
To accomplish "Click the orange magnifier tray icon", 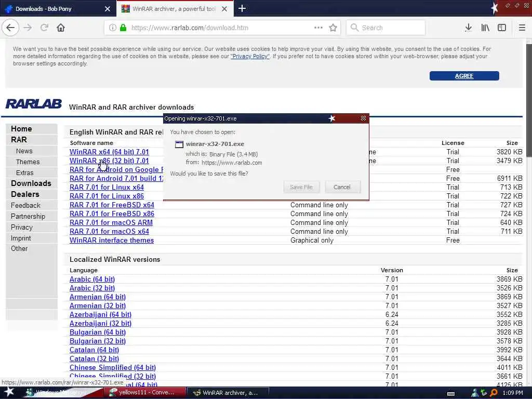I will point(494,393).
